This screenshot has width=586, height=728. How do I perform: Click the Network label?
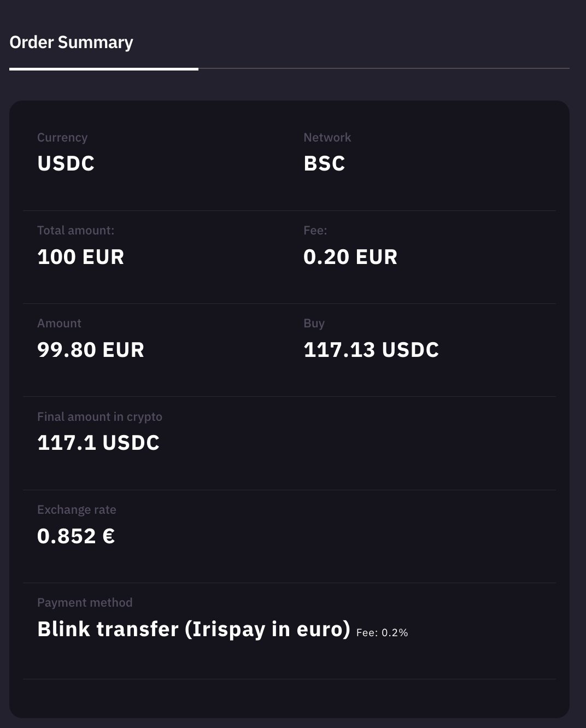[327, 138]
